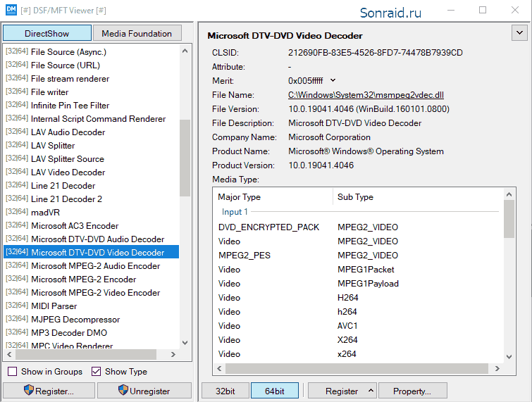532x402 pixels.
Task: Select the Line 21 Decoder row
Action: tap(92, 186)
